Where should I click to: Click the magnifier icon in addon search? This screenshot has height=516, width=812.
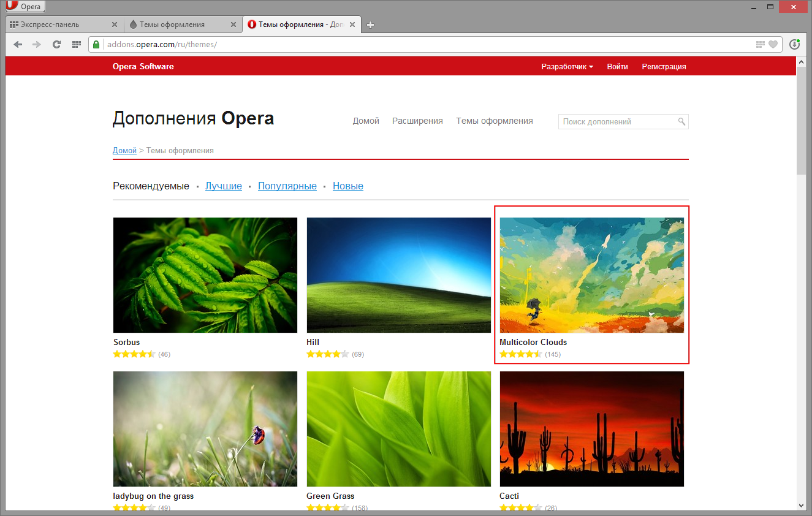click(x=681, y=121)
